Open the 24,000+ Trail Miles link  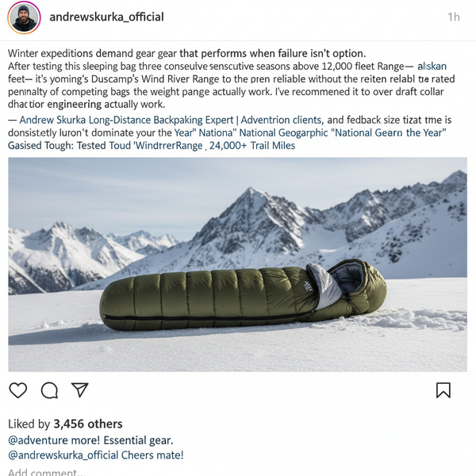pyautogui.click(x=252, y=146)
